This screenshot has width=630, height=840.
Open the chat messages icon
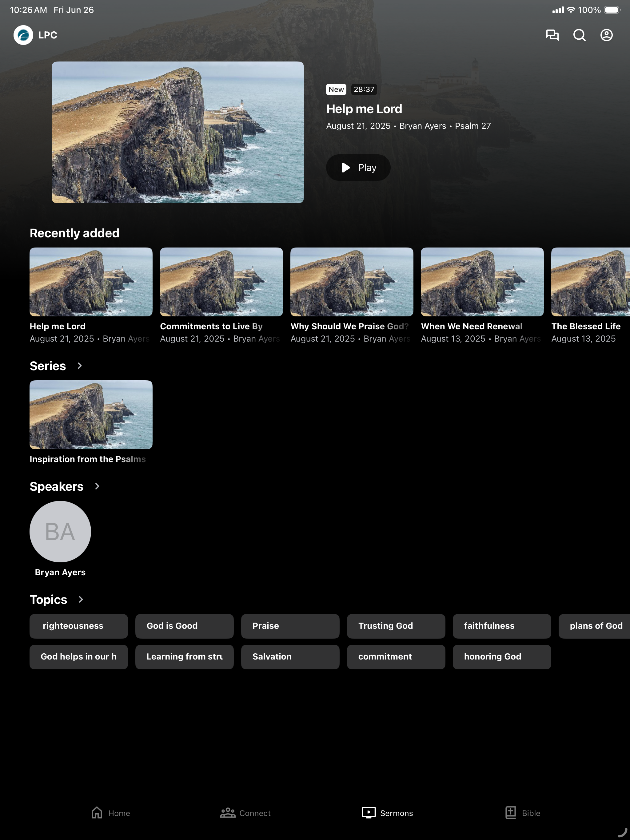[x=552, y=35]
